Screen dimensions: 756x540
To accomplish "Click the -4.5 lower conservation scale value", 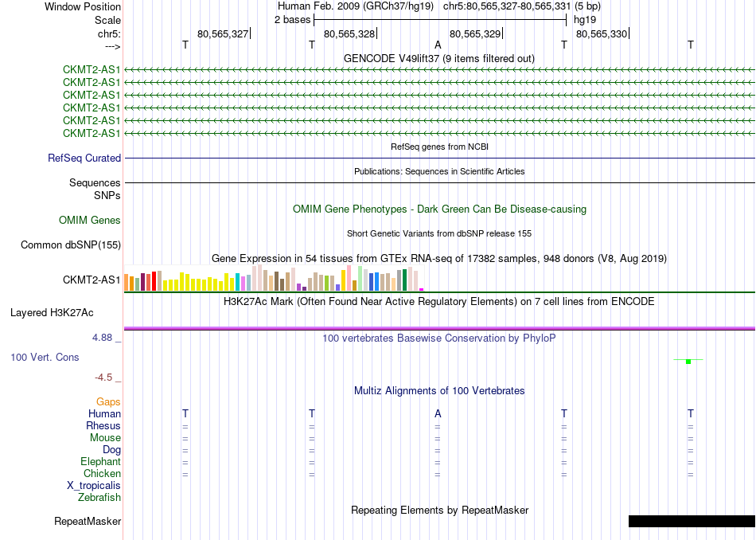I will [x=103, y=377].
